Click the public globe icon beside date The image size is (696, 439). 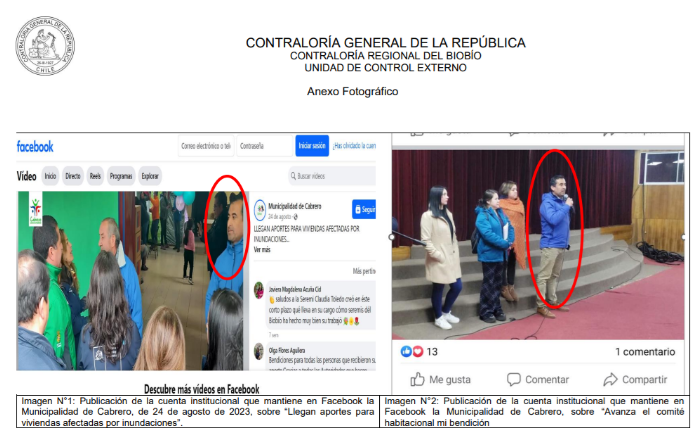point(296,217)
